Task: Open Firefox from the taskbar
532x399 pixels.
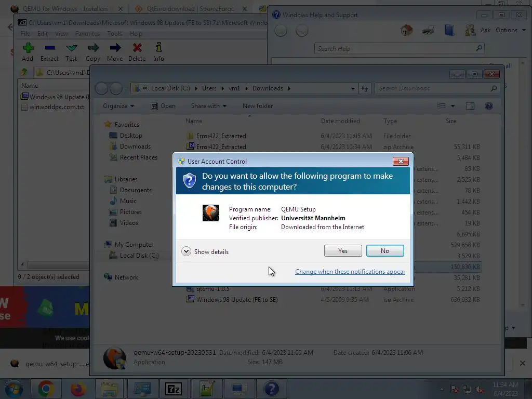Action: click(x=78, y=389)
